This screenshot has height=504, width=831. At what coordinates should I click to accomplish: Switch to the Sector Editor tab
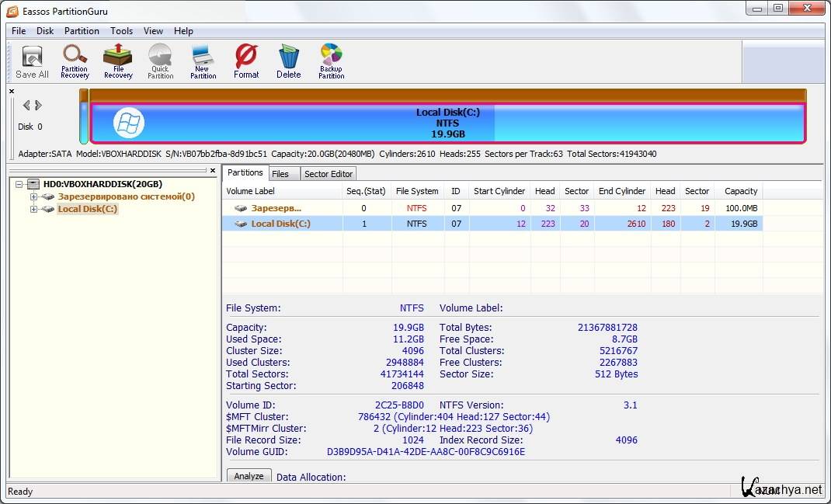click(x=328, y=174)
